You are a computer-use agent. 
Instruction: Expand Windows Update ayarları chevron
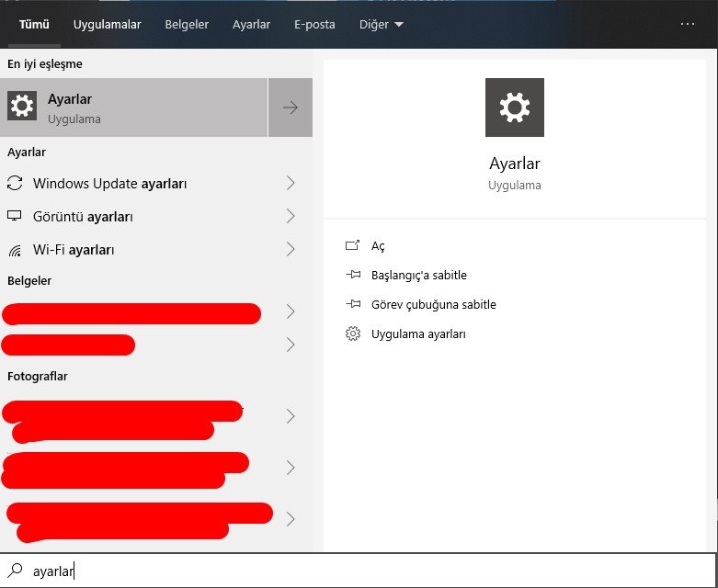coord(291,183)
